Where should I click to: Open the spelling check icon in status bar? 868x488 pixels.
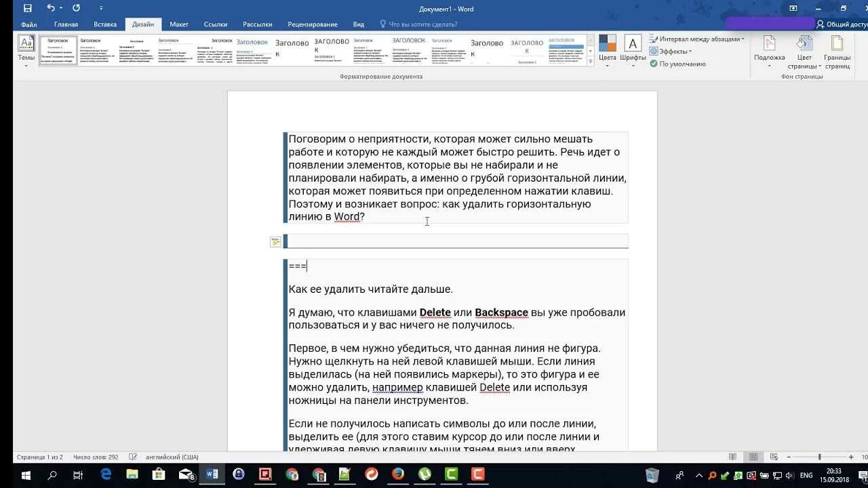133,457
